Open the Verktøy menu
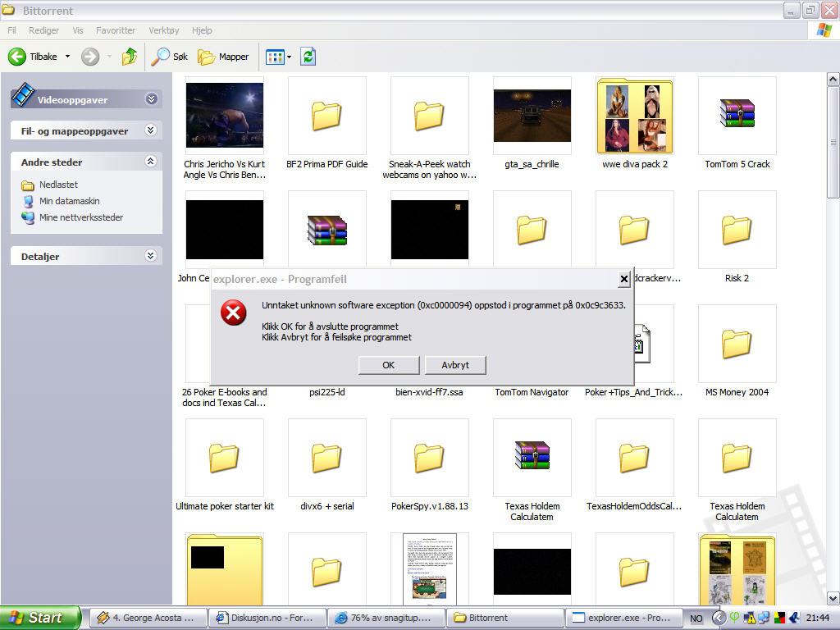 click(x=164, y=30)
